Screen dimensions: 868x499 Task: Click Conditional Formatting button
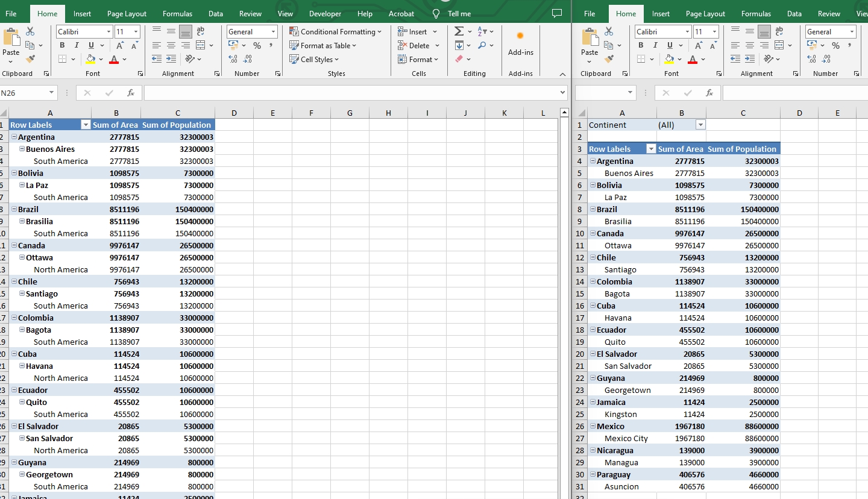click(x=335, y=31)
